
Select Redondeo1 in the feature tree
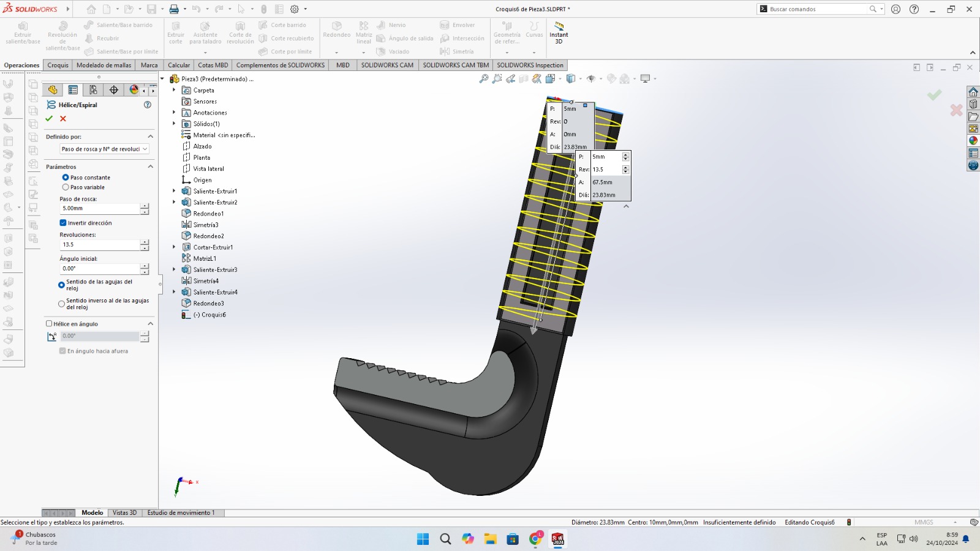tap(208, 214)
